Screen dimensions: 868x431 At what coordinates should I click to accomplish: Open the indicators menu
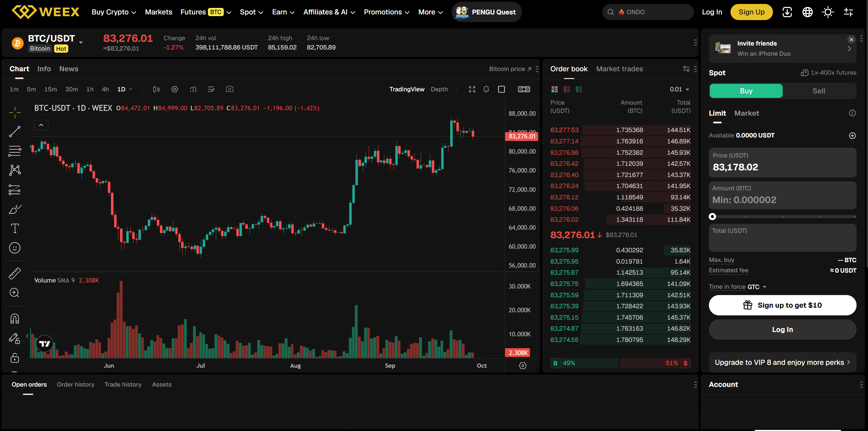(x=193, y=89)
